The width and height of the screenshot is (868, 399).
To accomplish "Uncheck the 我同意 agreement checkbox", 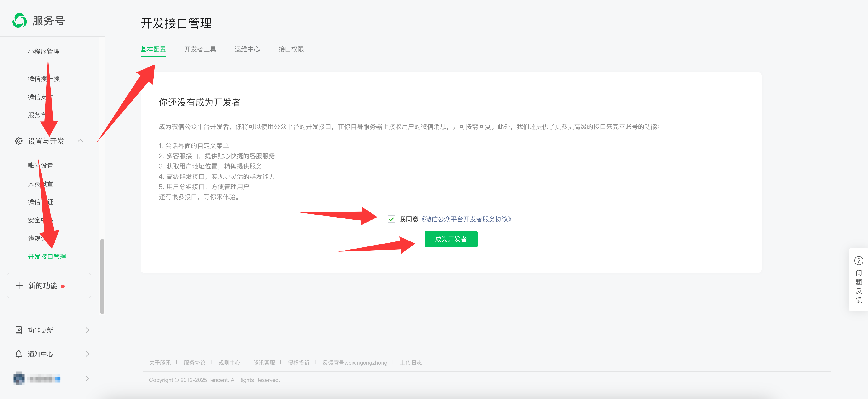I will coord(391,219).
